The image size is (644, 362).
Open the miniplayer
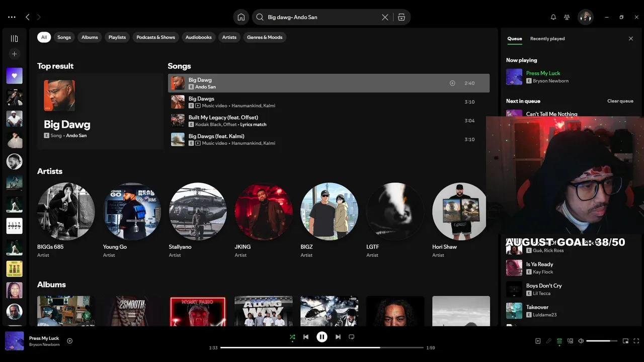point(625,341)
